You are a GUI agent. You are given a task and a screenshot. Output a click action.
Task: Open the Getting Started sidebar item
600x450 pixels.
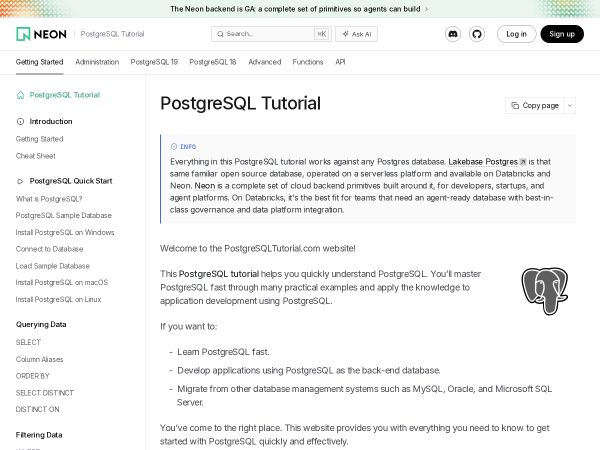(39, 139)
